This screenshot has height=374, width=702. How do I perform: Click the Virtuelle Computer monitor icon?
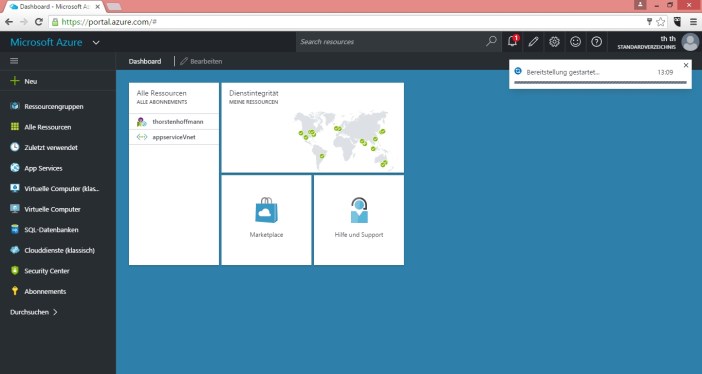point(15,209)
